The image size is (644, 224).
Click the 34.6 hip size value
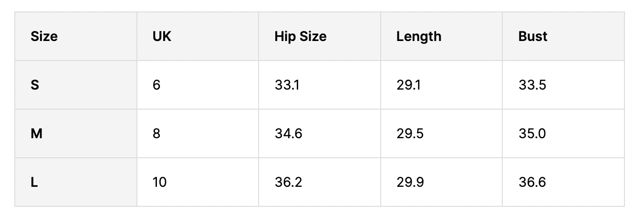point(288,134)
